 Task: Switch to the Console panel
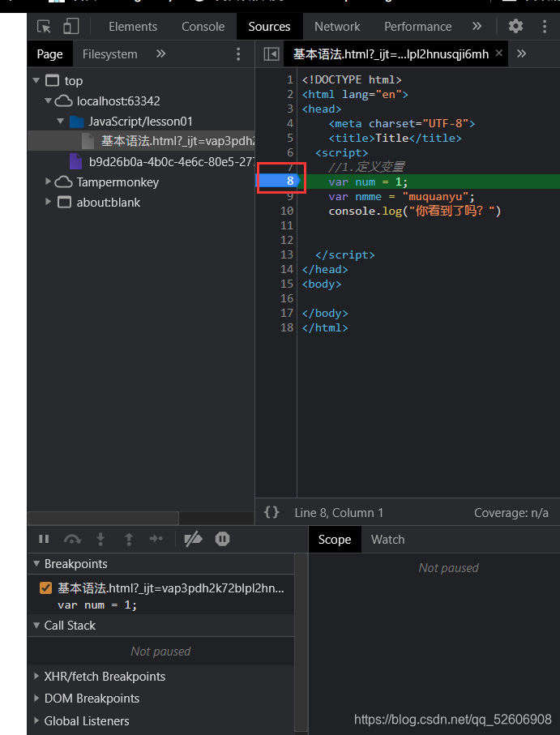pyautogui.click(x=203, y=27)
